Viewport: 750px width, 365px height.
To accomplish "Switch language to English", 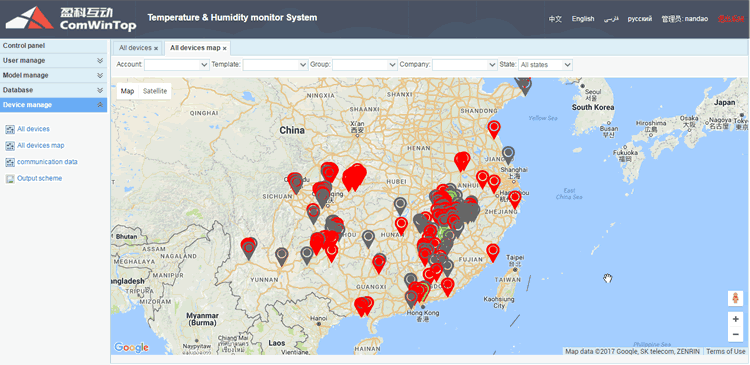I will pyautogui.click(x=583, y=19).
